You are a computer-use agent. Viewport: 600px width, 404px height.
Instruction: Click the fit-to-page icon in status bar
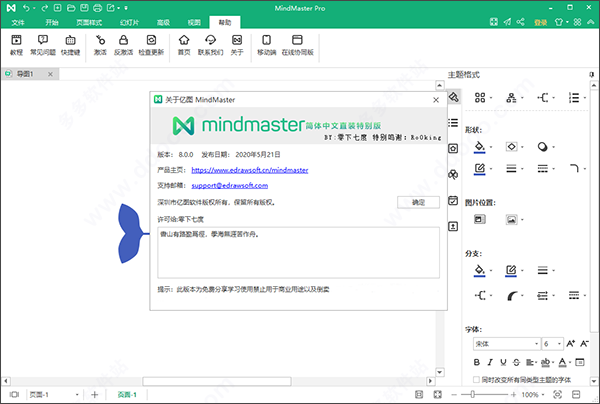coord(419,394)
